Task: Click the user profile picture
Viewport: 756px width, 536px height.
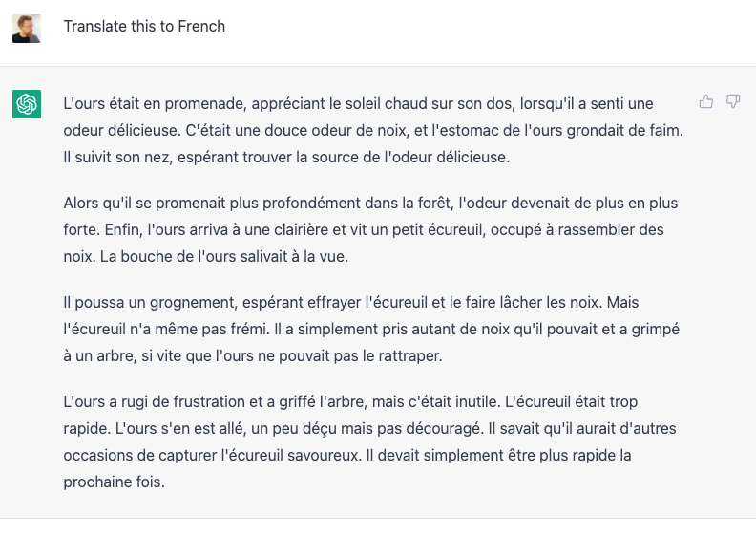Action: click(x=27, y=27)
